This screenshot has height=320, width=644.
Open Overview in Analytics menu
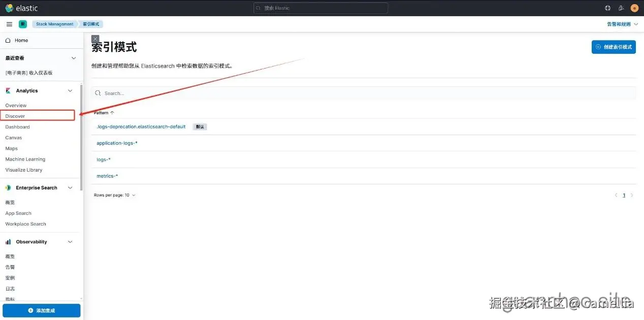click(16, 106)
